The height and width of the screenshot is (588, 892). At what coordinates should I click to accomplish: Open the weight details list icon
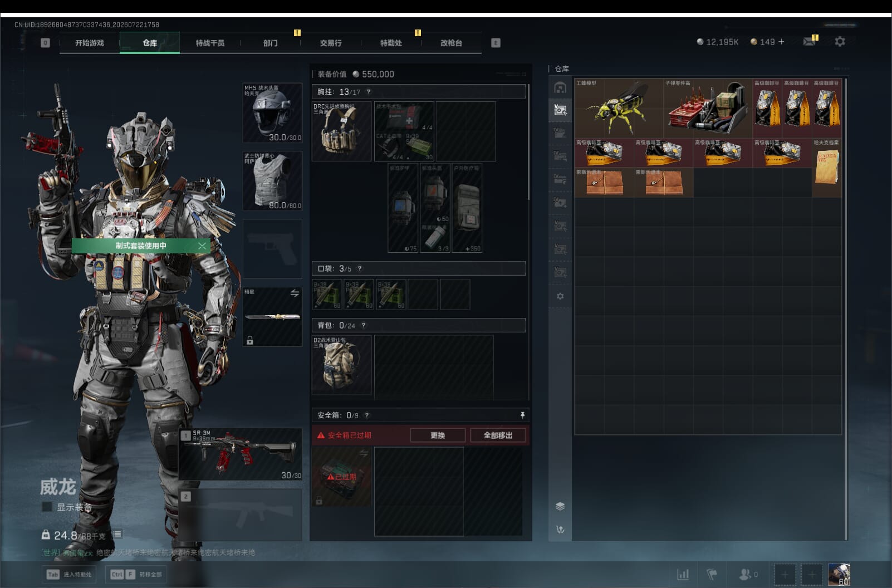click(x=117, y=535)
